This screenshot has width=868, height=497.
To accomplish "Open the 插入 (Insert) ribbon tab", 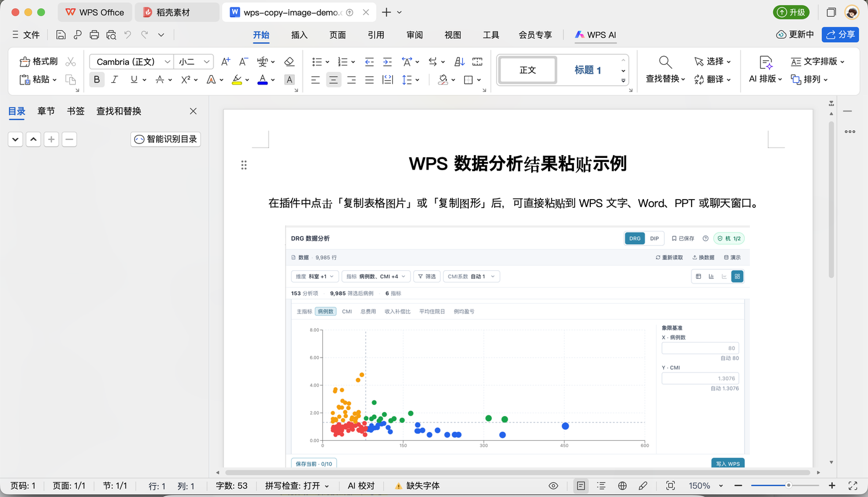I will 299,35.
